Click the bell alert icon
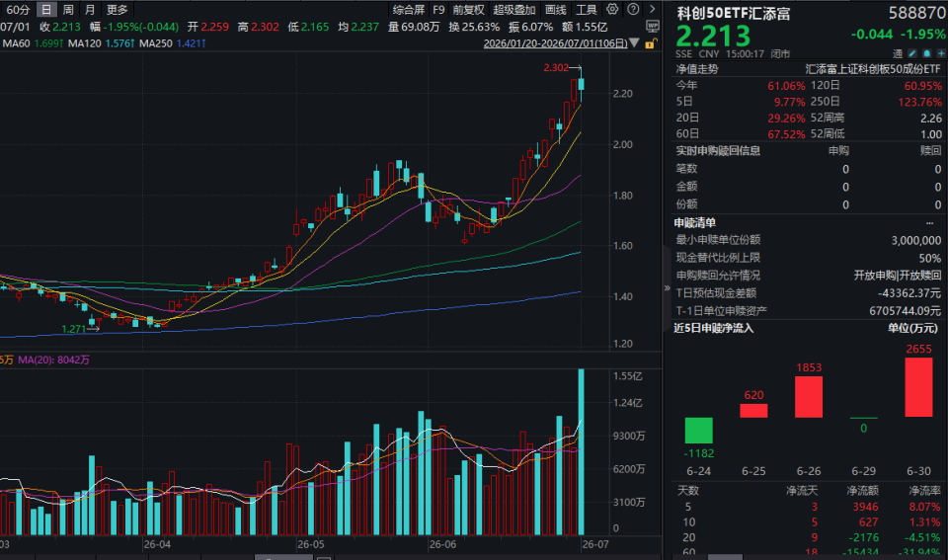 (x=927, y=53)
